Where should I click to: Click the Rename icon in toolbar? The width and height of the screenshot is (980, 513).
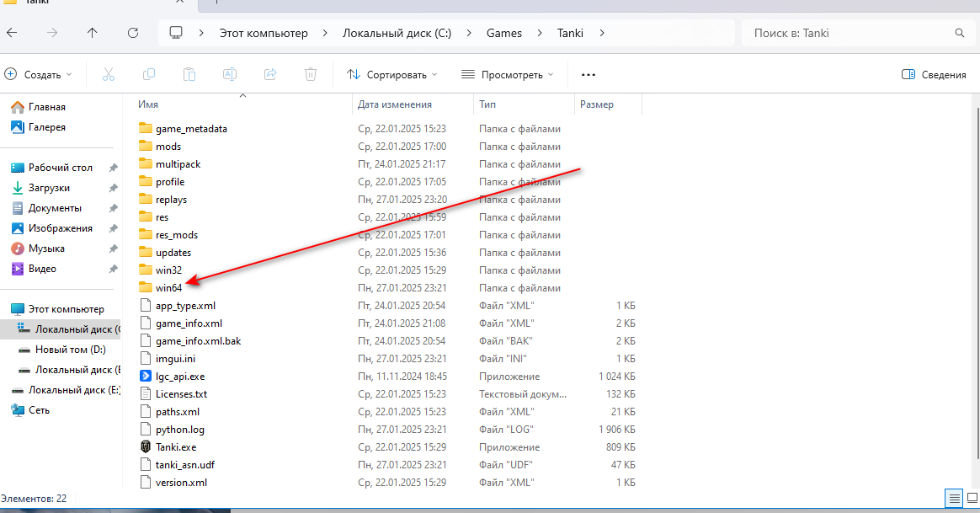pyautogui.click(x=229, y=74)
